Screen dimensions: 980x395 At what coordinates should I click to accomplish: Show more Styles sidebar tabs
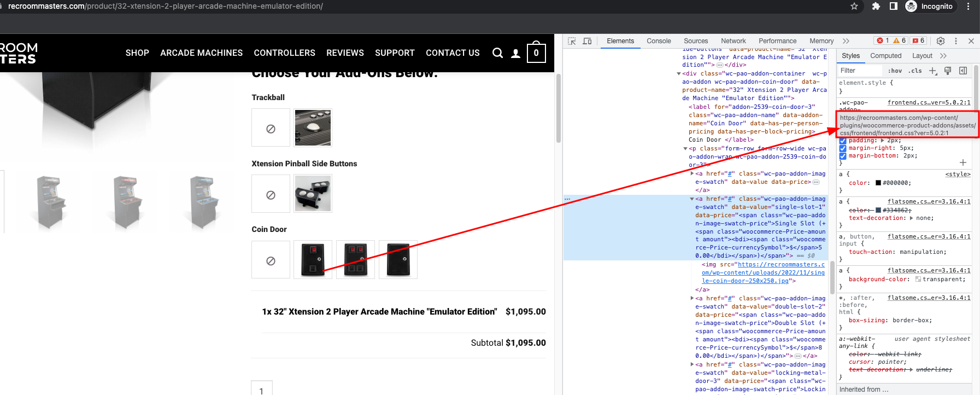coord(943,56)
